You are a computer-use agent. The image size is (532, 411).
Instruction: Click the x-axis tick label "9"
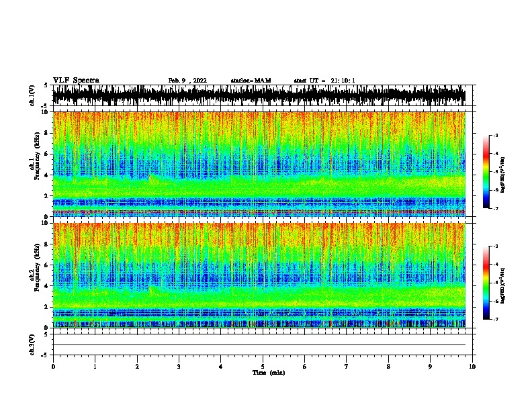pos(430,367)
